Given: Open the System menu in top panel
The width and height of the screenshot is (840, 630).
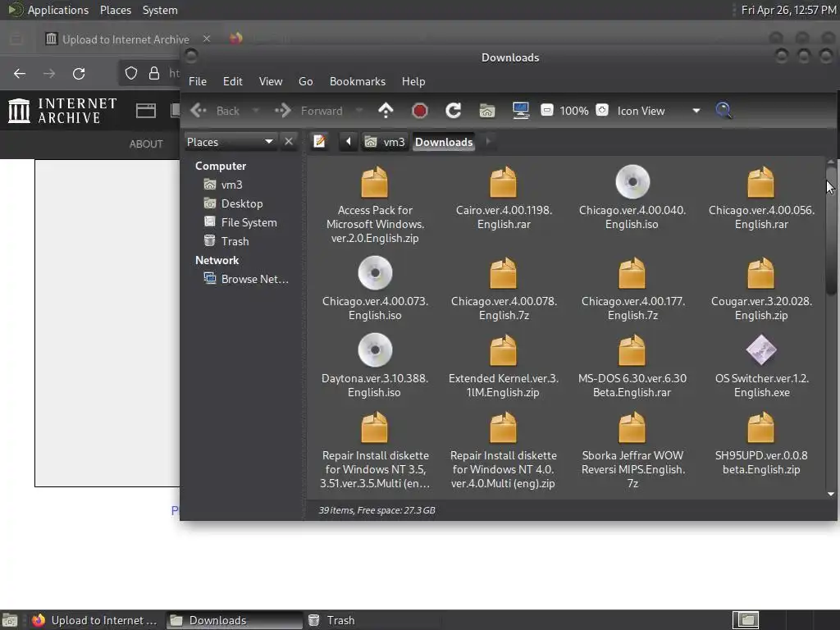Looking at the screenshot, I should [x=160, y=10].
